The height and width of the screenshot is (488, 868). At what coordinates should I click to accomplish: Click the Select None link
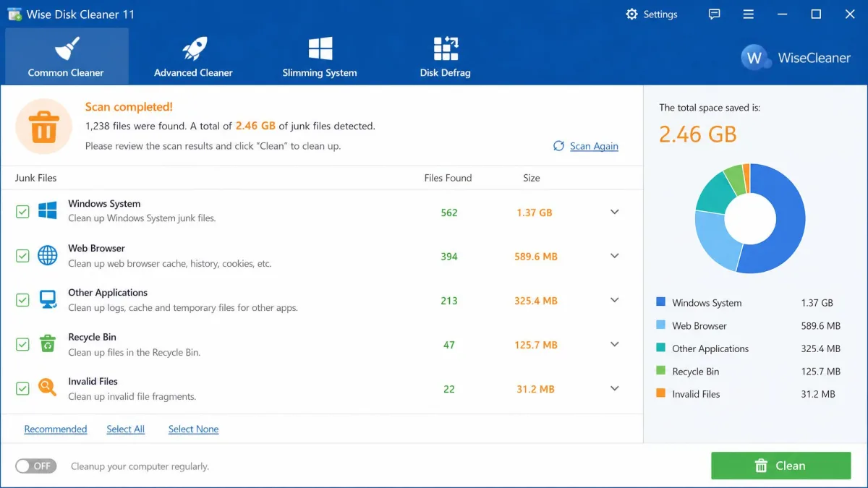(193, 429)
